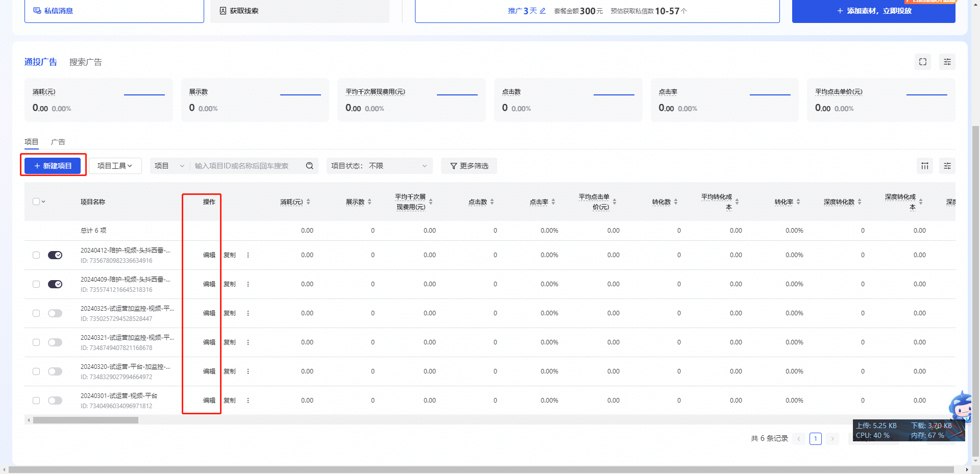Screen dimensions: 980x474
Task: Click the page vertical scrollbar thumb
Action: [x=976, y=291]
